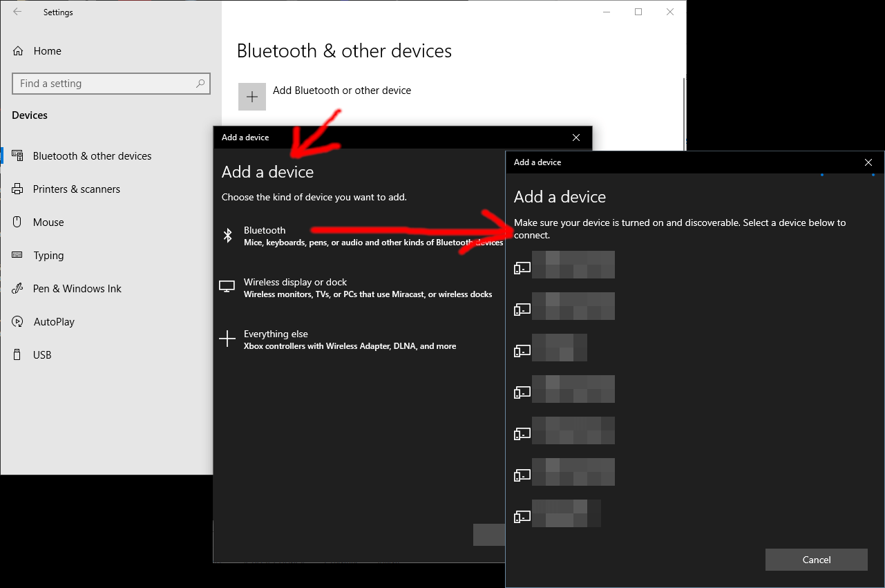Click the search magnifier in Find a setting
The width and height of the screenshot is (885, 588).
click(200, 84)
